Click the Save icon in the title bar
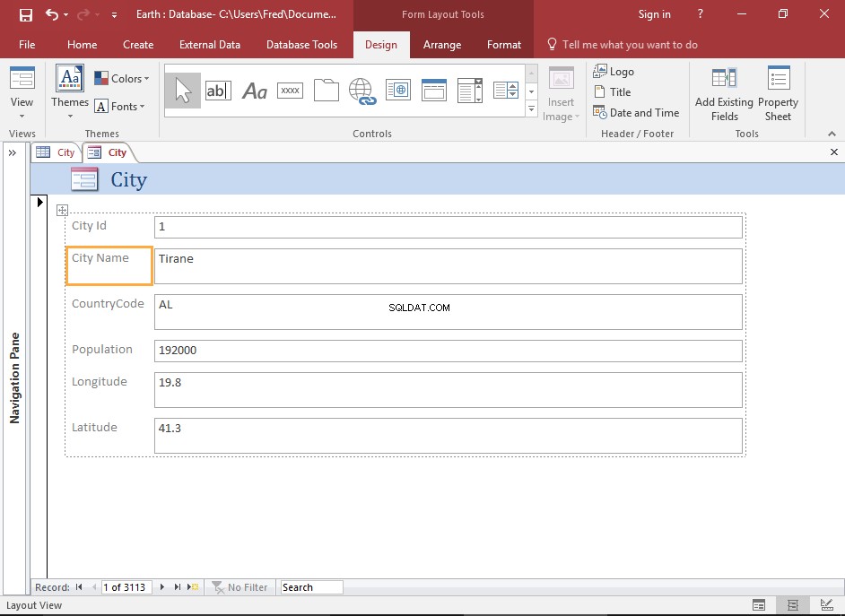The width and height of the screenshot is (845, 616). pos(25,14)
